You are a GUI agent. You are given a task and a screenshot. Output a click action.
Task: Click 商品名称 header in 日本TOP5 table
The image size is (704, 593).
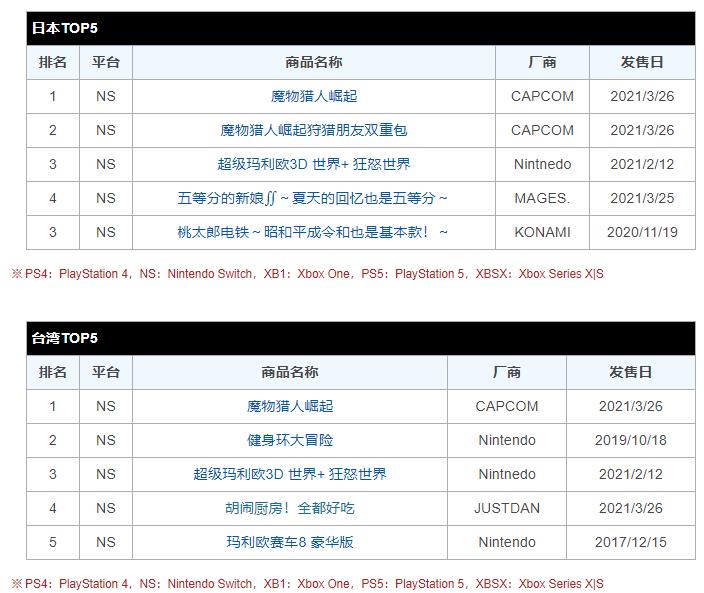coord(314,62)
